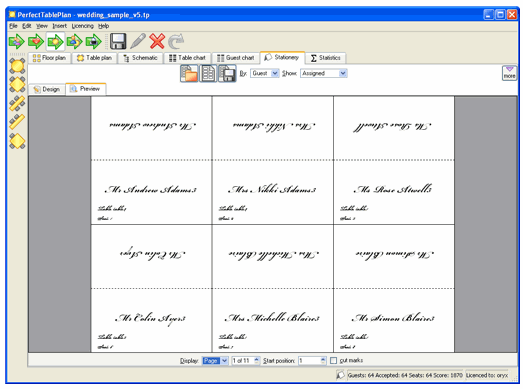Click the upright Ms Rose Atwell place card name
The height and width of the screenshot is (389, 523).
[393, 189]
